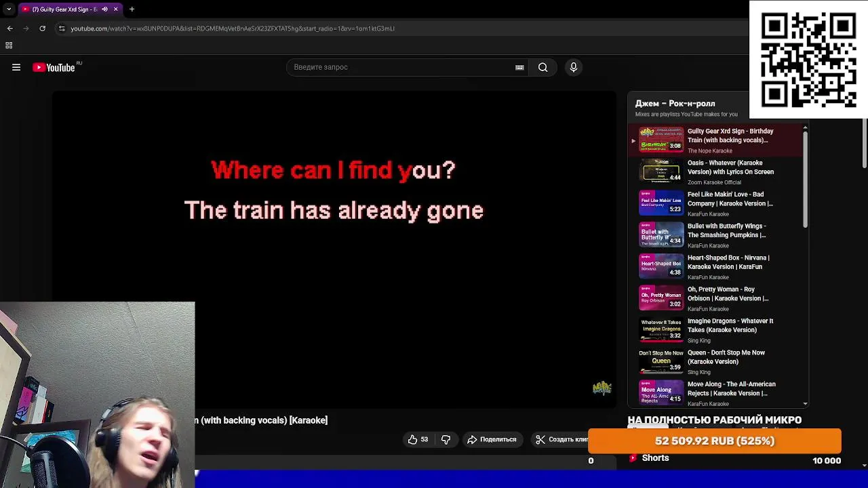This screenshot has width=868, height=488.
Task: Go back with browser back arrow
Action: [x=9, y=28]
